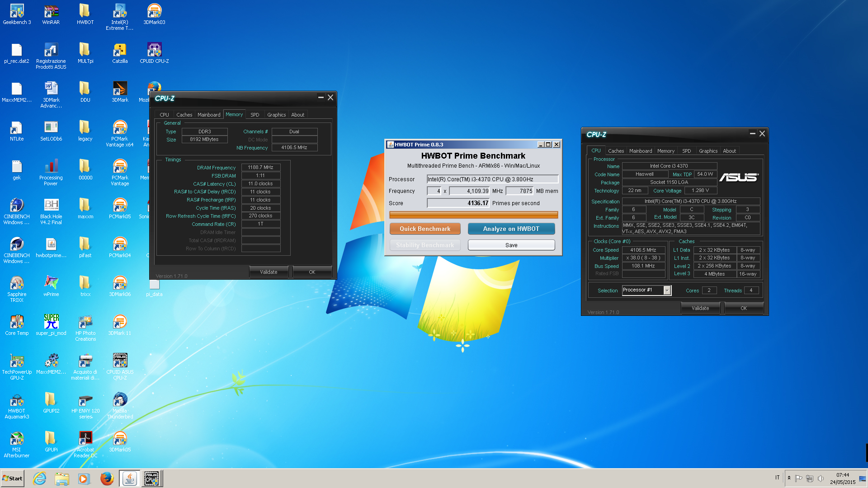Open Caches tab in the left CPU-Z window

coord(184,115)
